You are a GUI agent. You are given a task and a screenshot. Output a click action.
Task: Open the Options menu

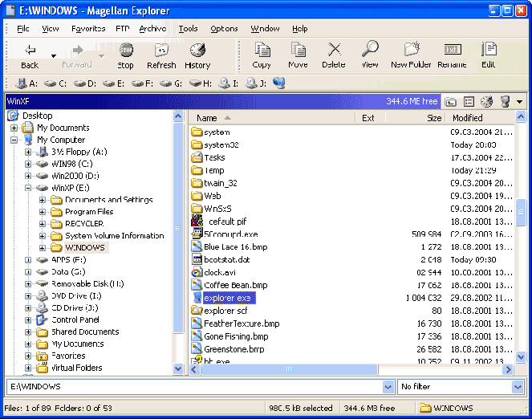tap(224, 29)
